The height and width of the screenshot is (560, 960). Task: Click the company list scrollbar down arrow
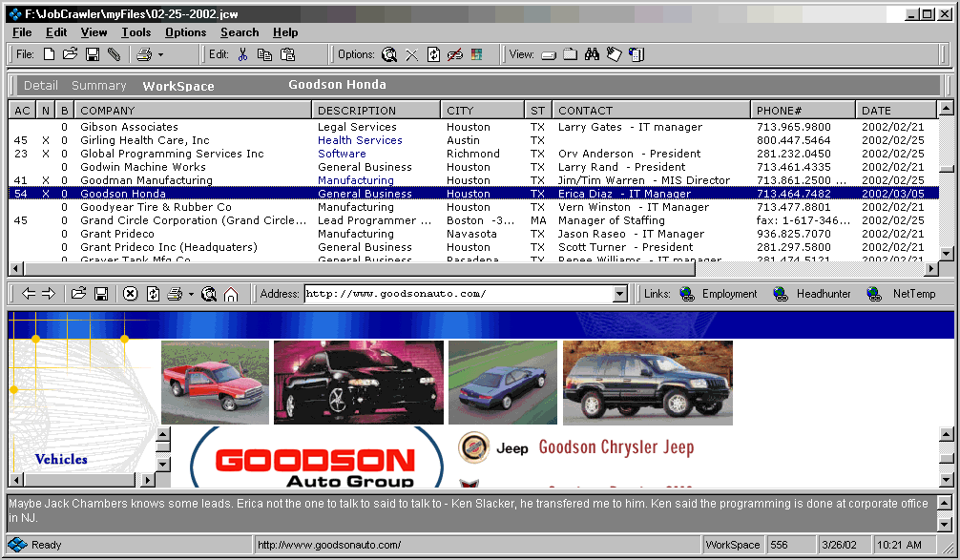(946, 254)
